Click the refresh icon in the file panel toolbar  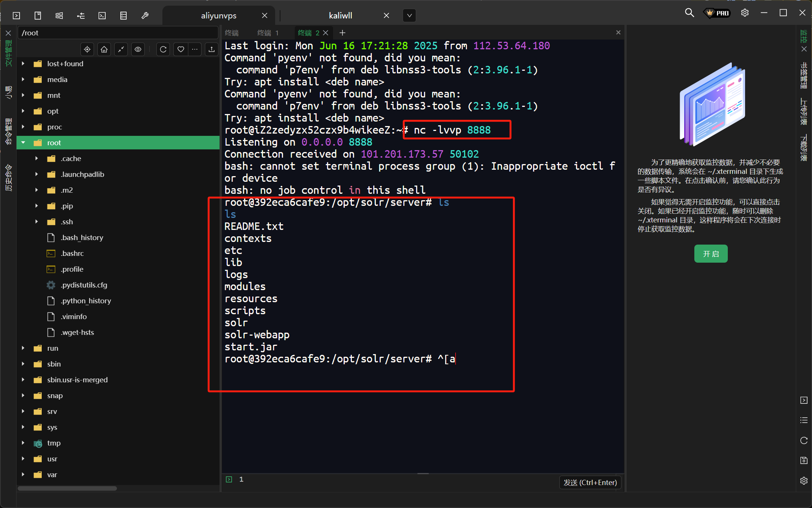coord(163,49)
